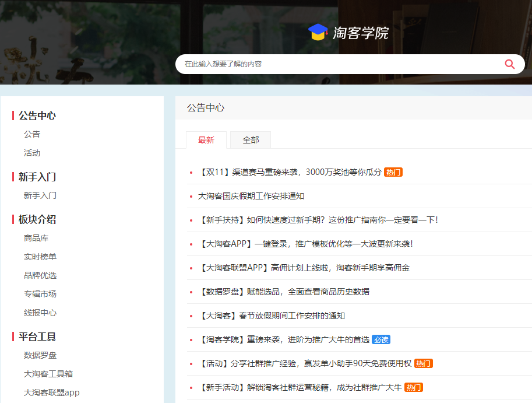Click 热门 badge on 分享社群推广经验 item

(424, 363)
